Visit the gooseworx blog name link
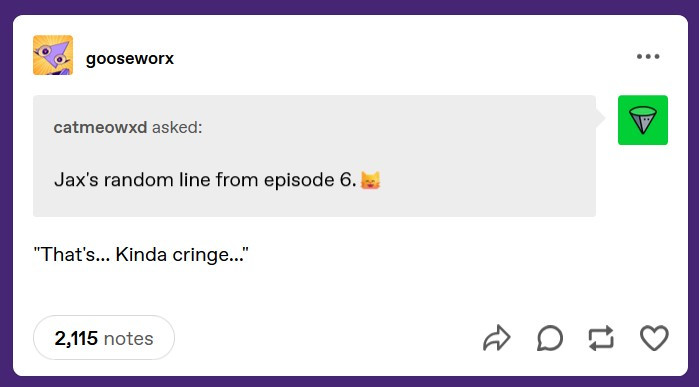699x387 pixels. point(130,58)
